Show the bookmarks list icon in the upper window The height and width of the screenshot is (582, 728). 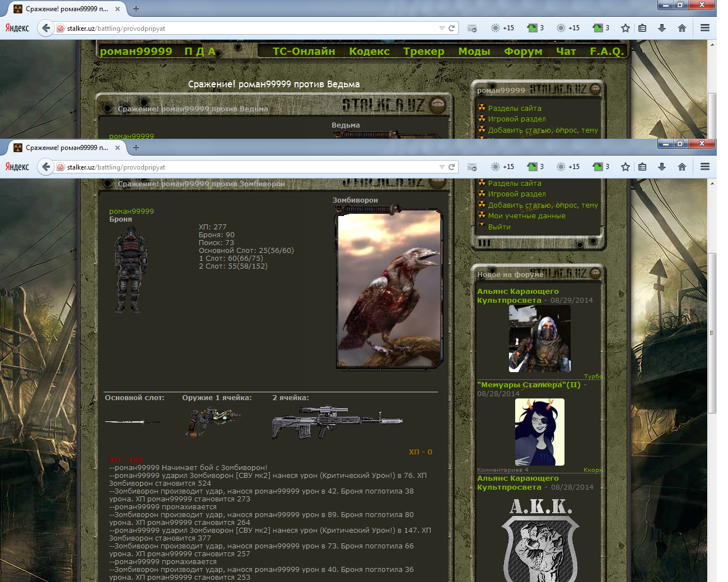point(642,28)
